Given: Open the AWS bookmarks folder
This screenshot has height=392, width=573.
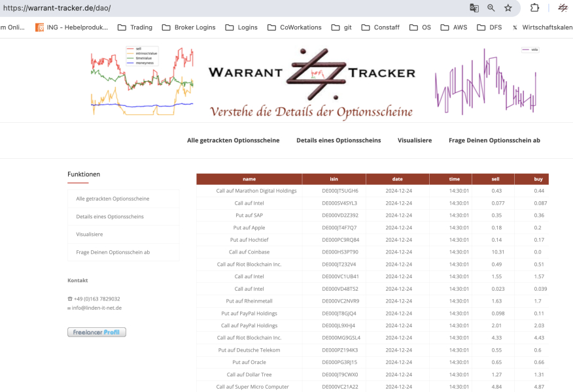Looking at the screenshot, I should [454, 27].
